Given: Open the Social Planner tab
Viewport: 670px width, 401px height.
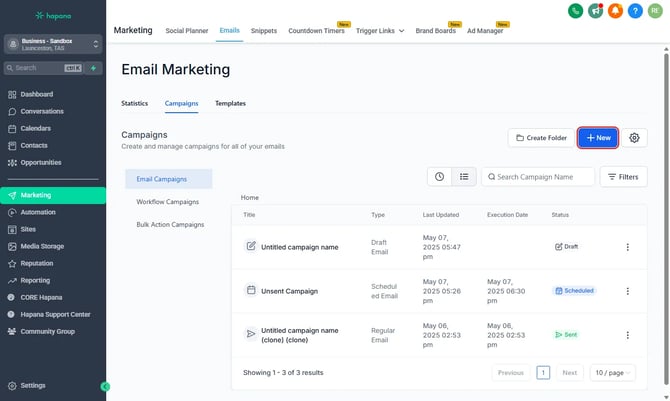Looking at the screenshot, I should [x=187, y=31].
